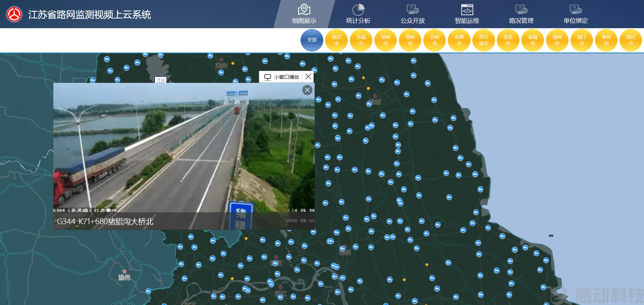Filter cameras by 苏州市
The height and width of the screenshot is (305, 644).
[x=434, y=40]
